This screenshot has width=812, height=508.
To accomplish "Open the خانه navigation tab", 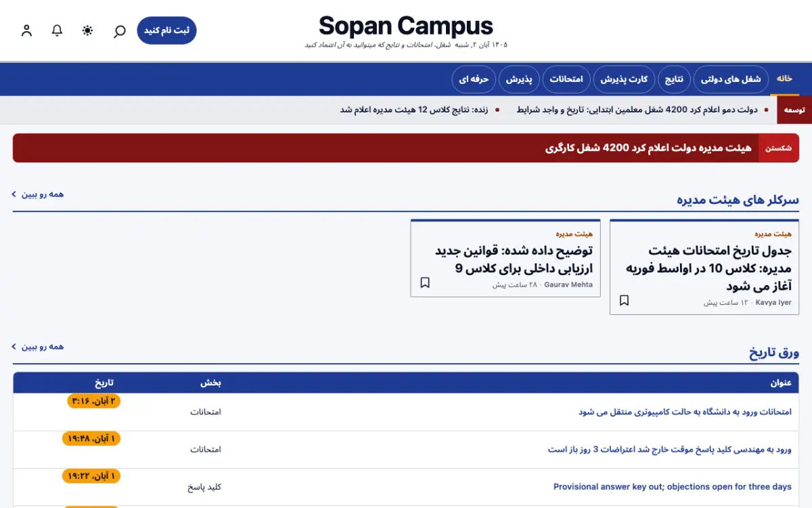I will tap(784, 79).
